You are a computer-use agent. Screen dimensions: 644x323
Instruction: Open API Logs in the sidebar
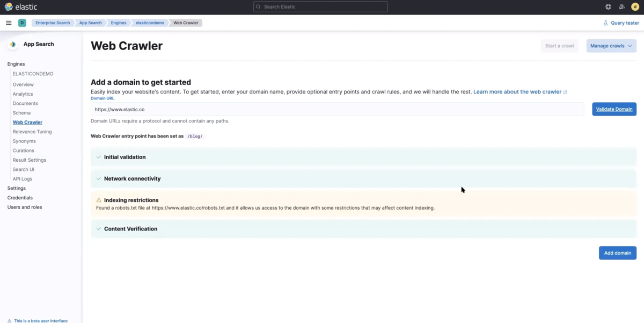(x=23, y=178)
